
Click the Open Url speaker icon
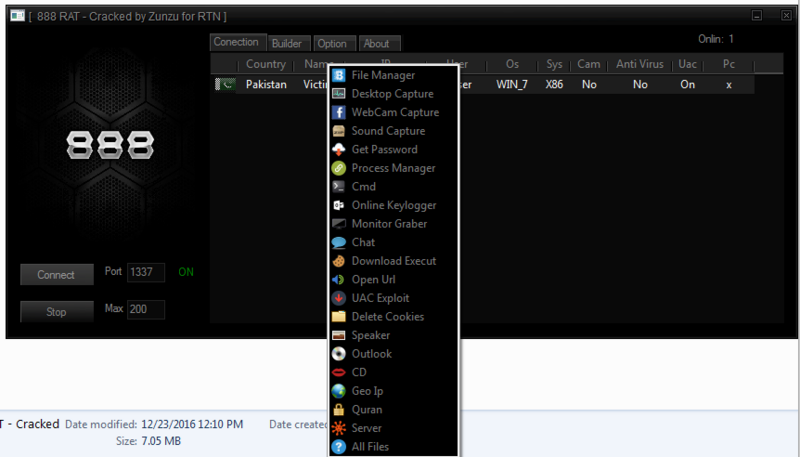pos(339,280)
